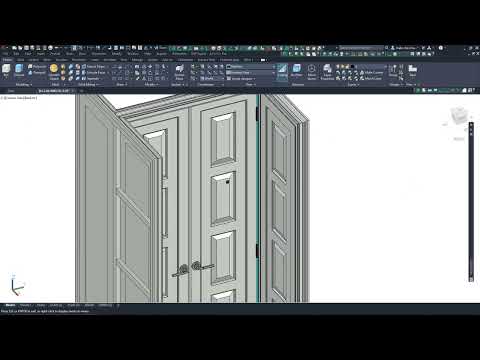Click the Open file quick access icon
The width and height of the screenshot is (480, 360).
coord(20,48)
